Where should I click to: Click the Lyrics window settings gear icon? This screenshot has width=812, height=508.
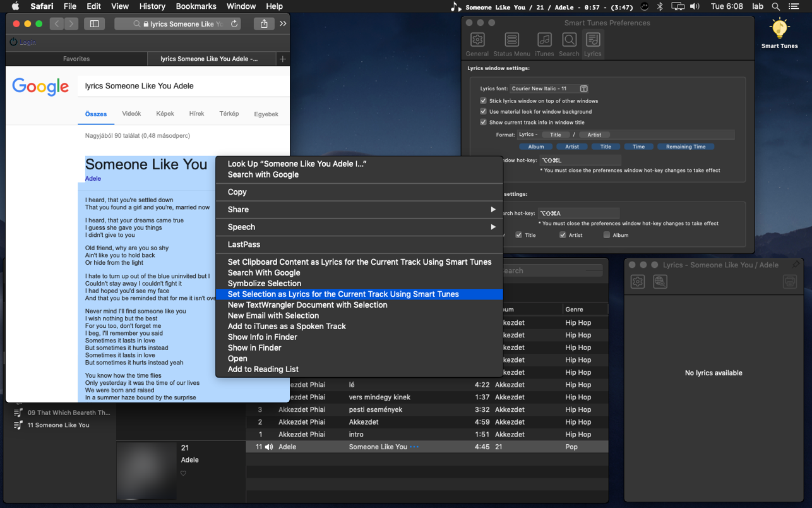[x=638, y=282]
